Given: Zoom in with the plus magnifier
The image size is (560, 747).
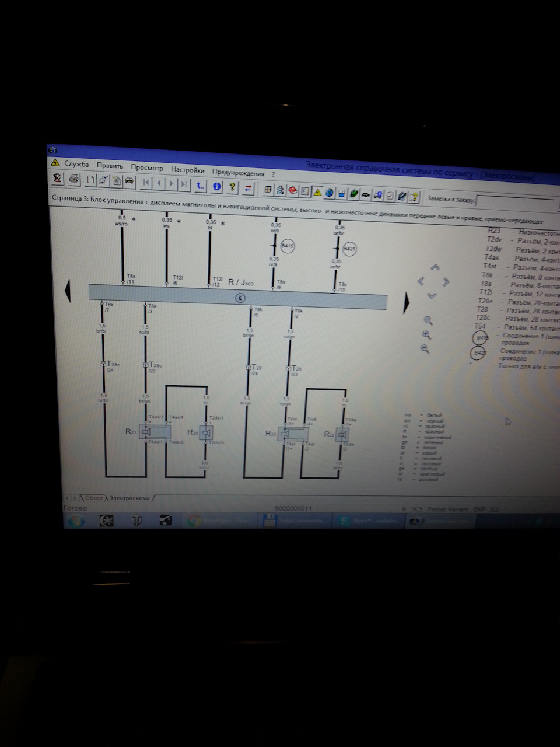Looking at the screenshot, I should pos(426,335).
